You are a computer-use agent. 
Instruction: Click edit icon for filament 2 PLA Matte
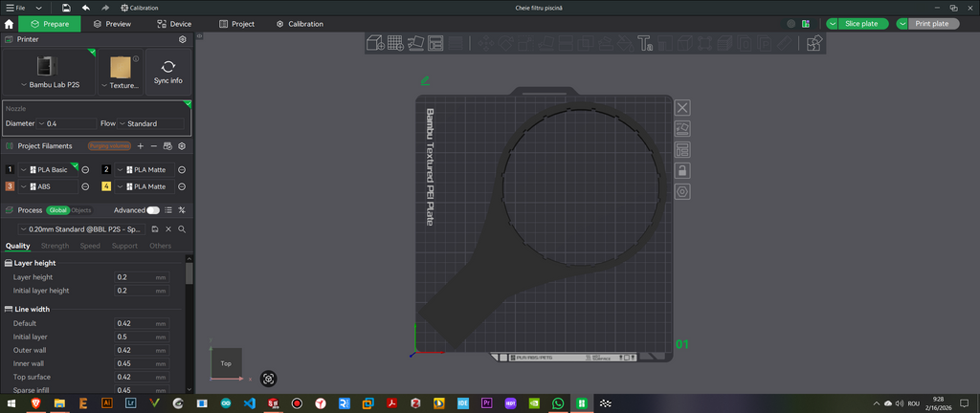coord(182,169)
